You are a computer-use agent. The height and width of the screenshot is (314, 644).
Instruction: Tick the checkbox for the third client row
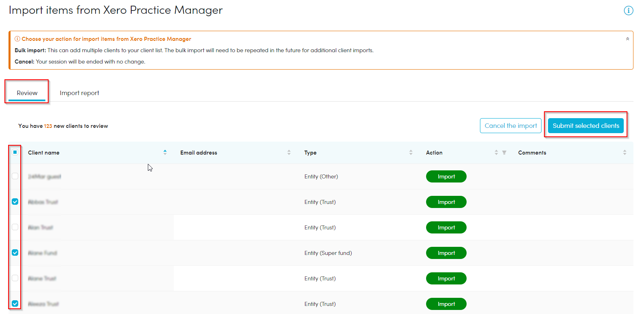click(x=15, y=227)
